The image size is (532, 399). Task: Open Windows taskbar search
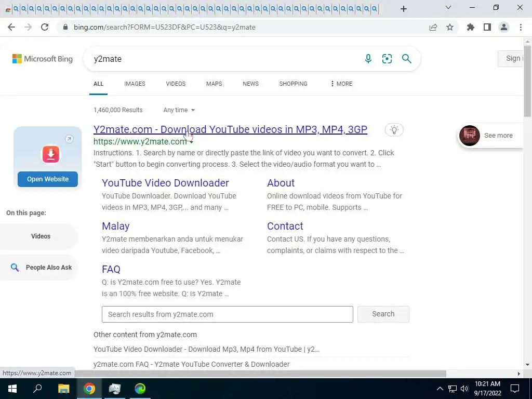37,389
